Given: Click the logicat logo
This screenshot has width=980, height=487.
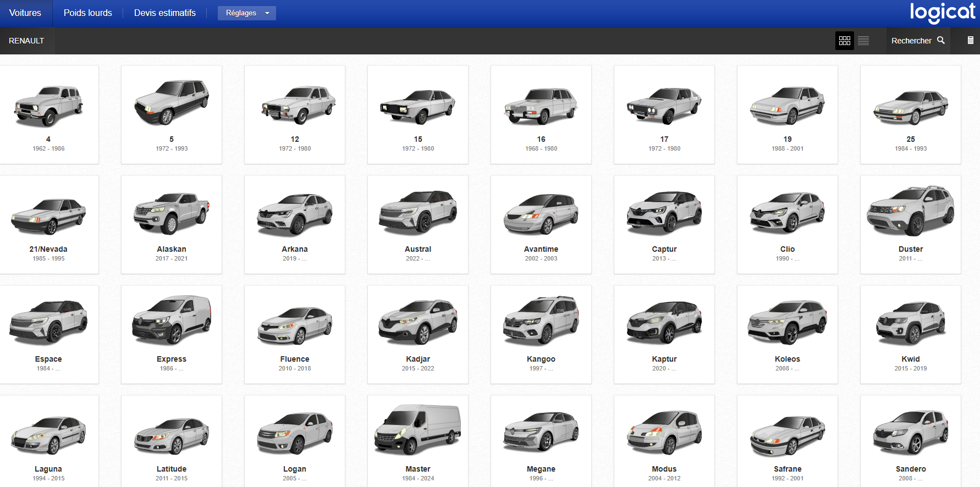Looking at the screenshot, I should (x=942, y=13).
